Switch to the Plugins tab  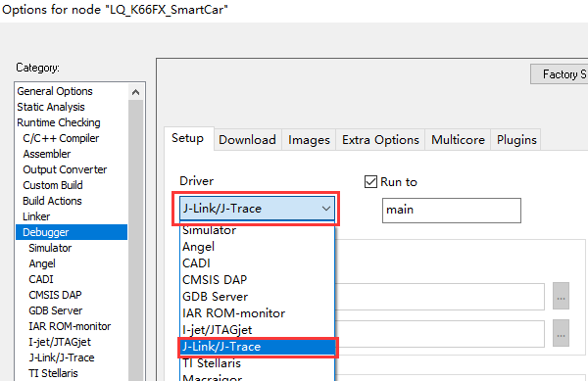coord(516,140)
